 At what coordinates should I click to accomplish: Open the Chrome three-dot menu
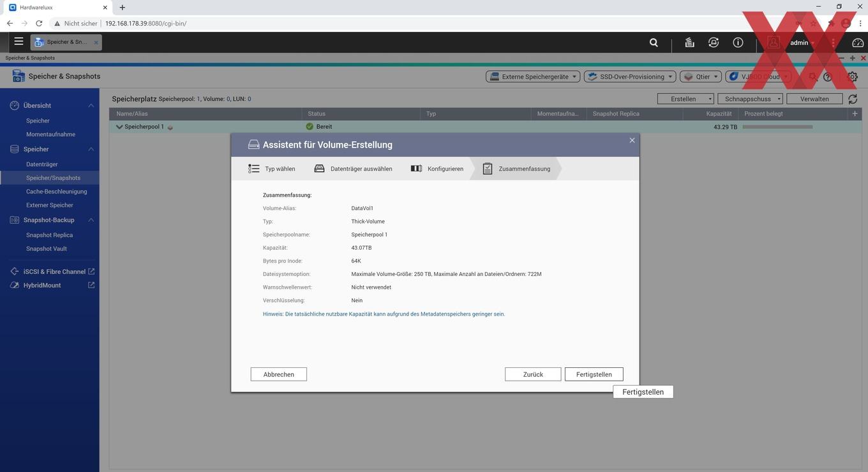(x=860, y=23)
